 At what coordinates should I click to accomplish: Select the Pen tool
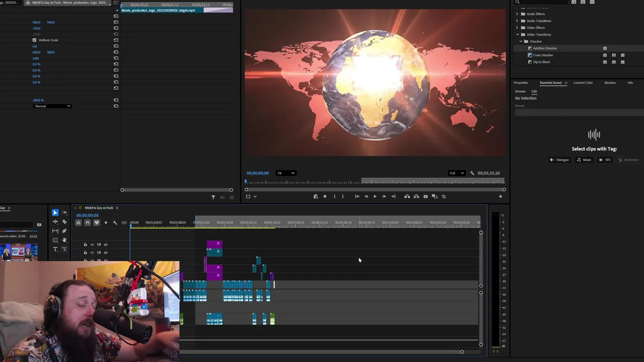pos(64,231)
